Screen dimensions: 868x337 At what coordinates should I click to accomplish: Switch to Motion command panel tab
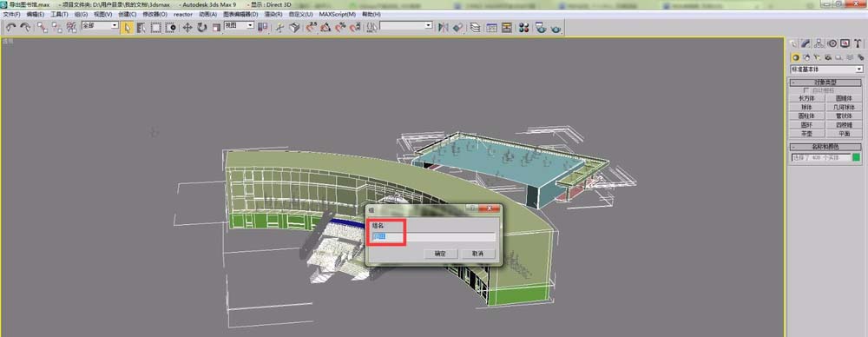pyautogui.click(x=832, y=43)
